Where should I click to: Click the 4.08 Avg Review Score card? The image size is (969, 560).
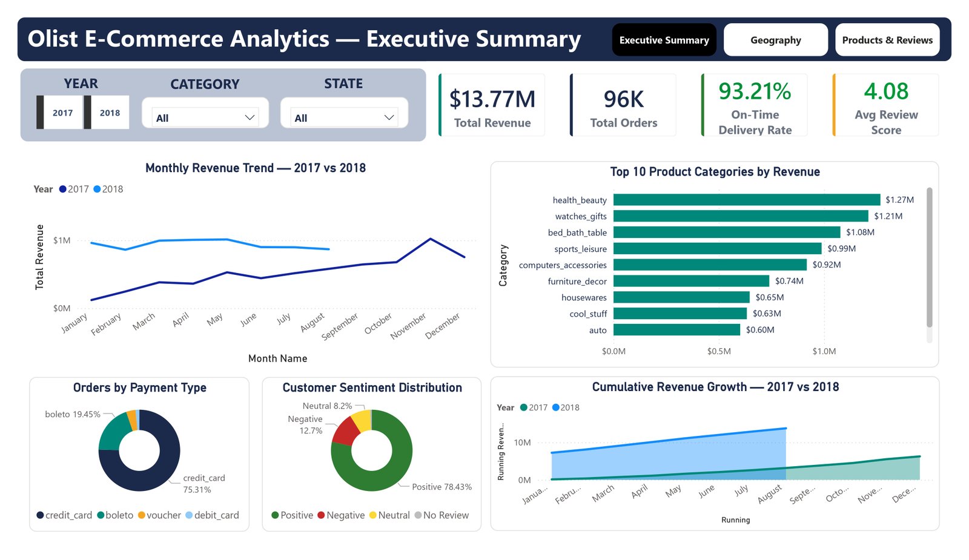886,105
